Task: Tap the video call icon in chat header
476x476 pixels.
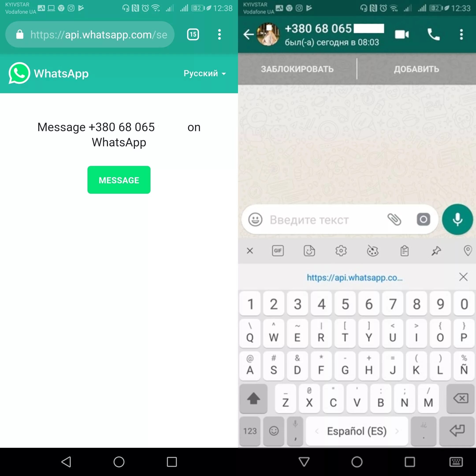Action: click(x=402, y=34)
